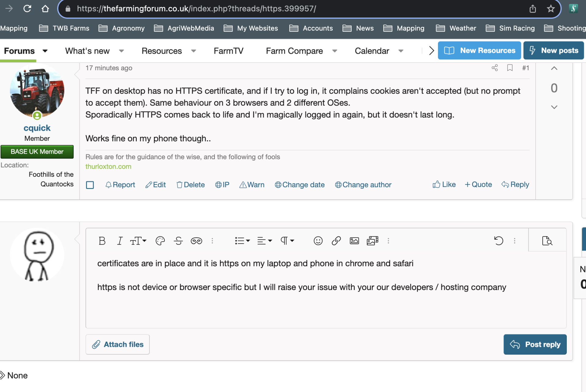Insert a smilie into the reply
Image resolution: width=586 pixels, height=392 pixels.
tap(318, 241)
